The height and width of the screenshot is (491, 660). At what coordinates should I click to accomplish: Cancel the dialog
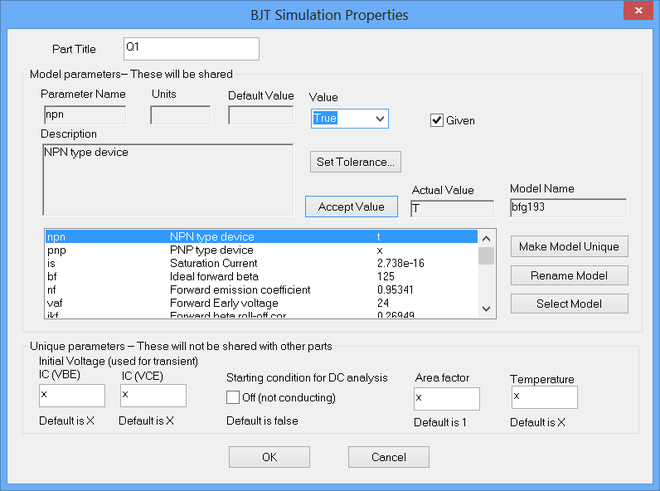pos(389,457)
